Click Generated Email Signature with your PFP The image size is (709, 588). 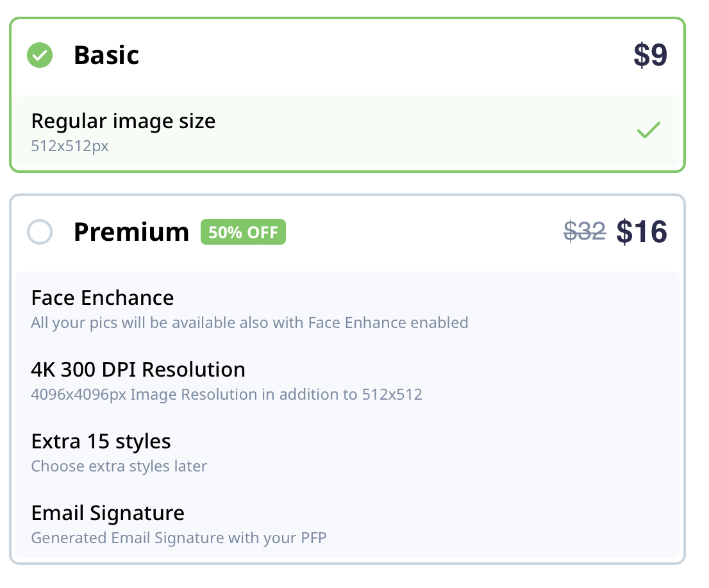pos(179,538)
